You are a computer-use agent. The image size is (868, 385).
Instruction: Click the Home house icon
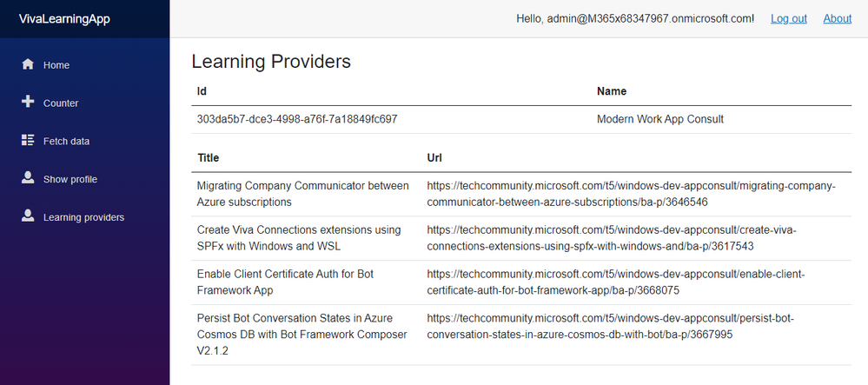pos(28,65)
